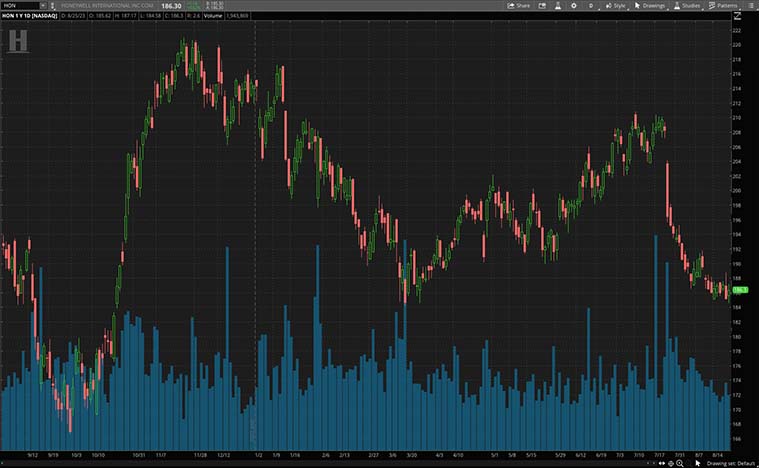Image resolution: width=759 pixels, height=468 pixels.
Task: Open the symbol selector dropdown arrow
Action: [43, 5]
